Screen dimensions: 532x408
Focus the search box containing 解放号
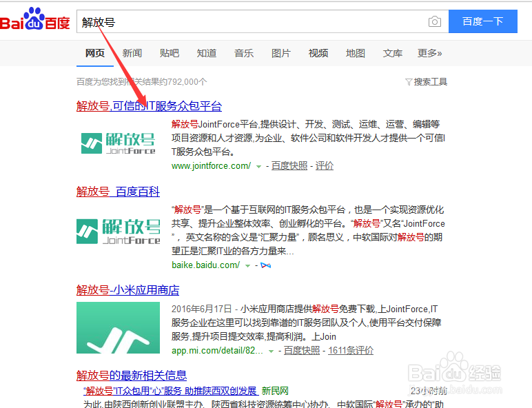(263, 21)
